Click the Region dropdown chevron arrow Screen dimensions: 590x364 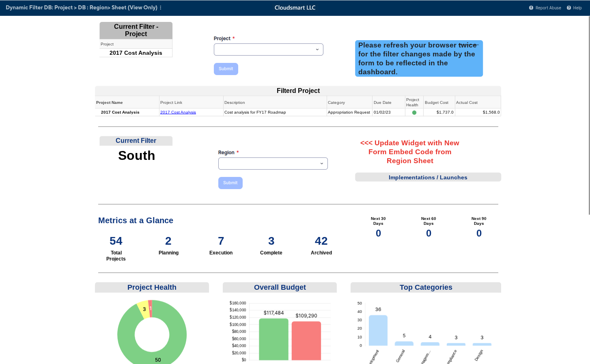coord(322,164)
